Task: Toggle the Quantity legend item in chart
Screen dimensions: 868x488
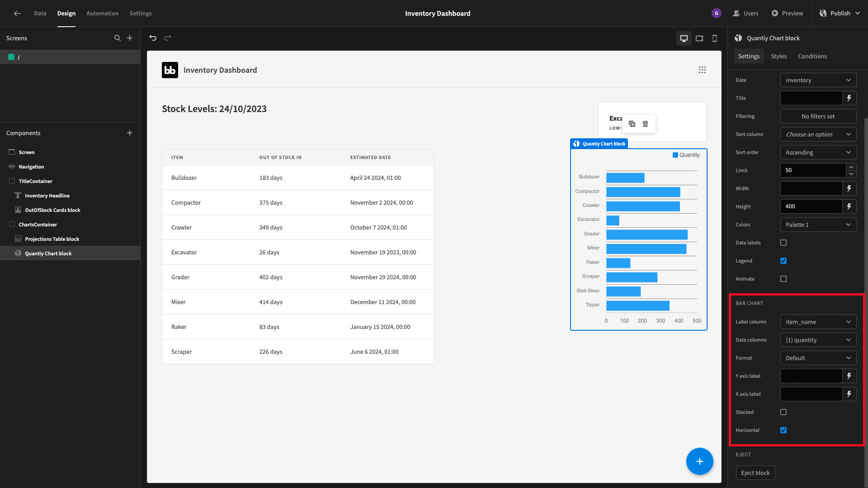Action: click(686, 155)
